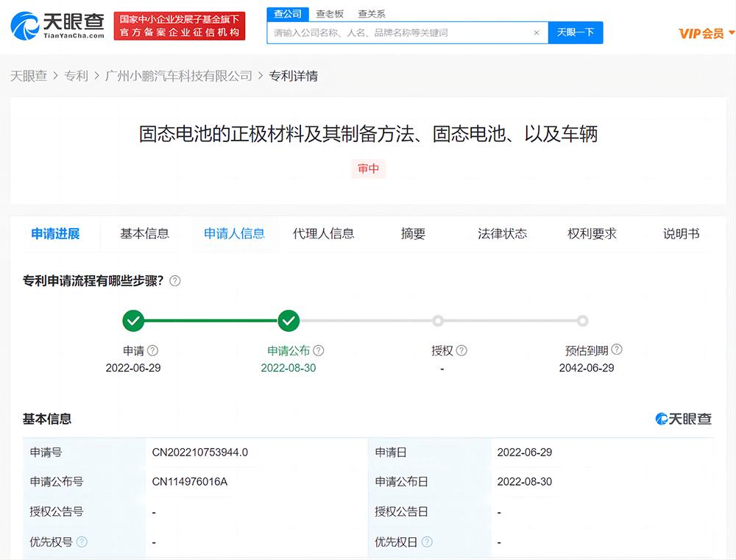Switch to the 基本信息 tab
Image resolution: width=736 pixels, height=560 pixels.
pos(144,234)
